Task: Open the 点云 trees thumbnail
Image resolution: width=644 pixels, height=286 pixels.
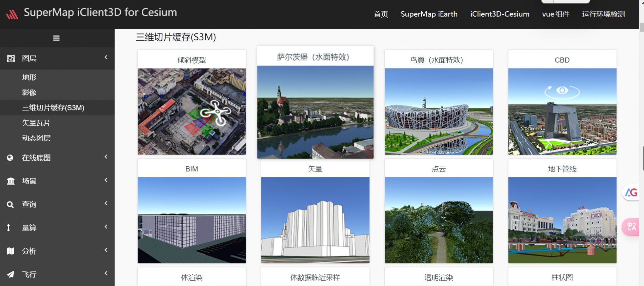Action: click(439, 220)
